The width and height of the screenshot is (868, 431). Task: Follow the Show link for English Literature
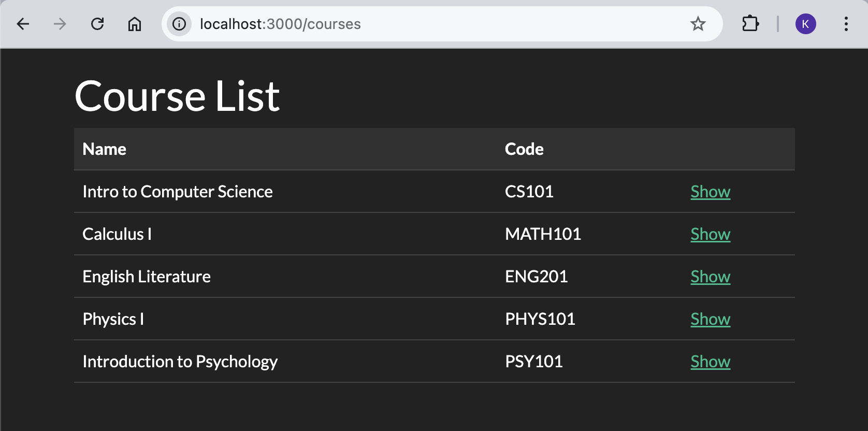coord(710,277)
